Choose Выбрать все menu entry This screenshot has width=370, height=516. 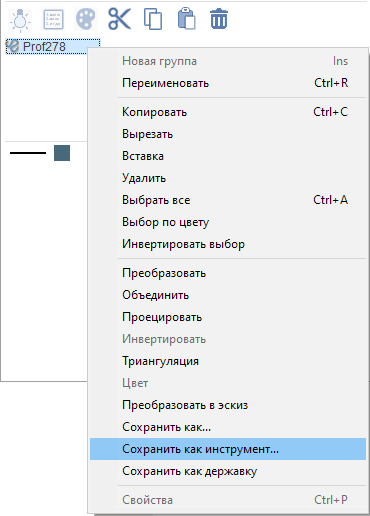(228, 200)
